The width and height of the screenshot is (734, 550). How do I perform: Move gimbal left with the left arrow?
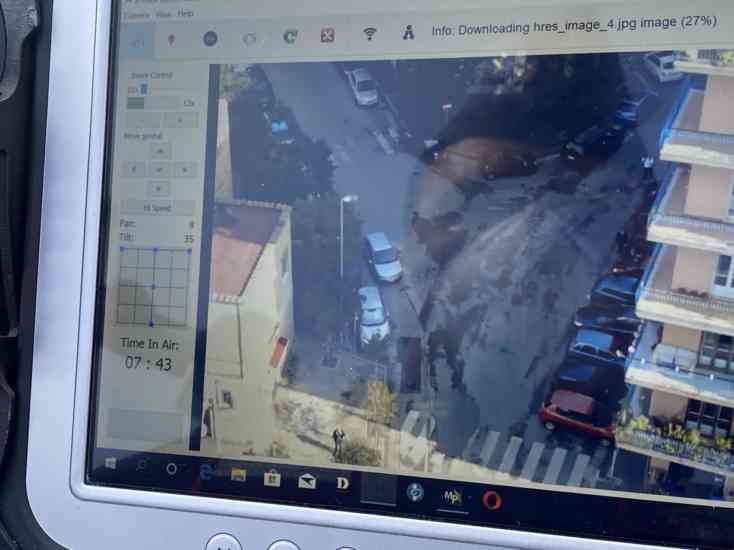pos(134,169)
